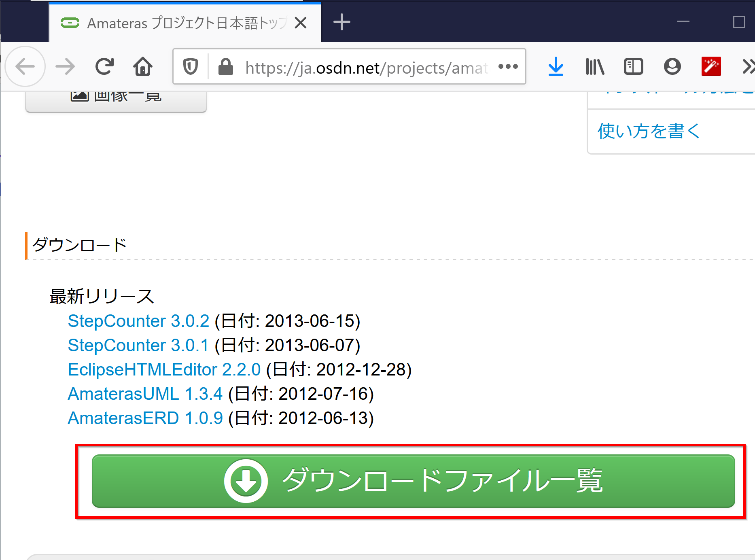Minimize the browser window
The image size is (755, 560).
683,21
